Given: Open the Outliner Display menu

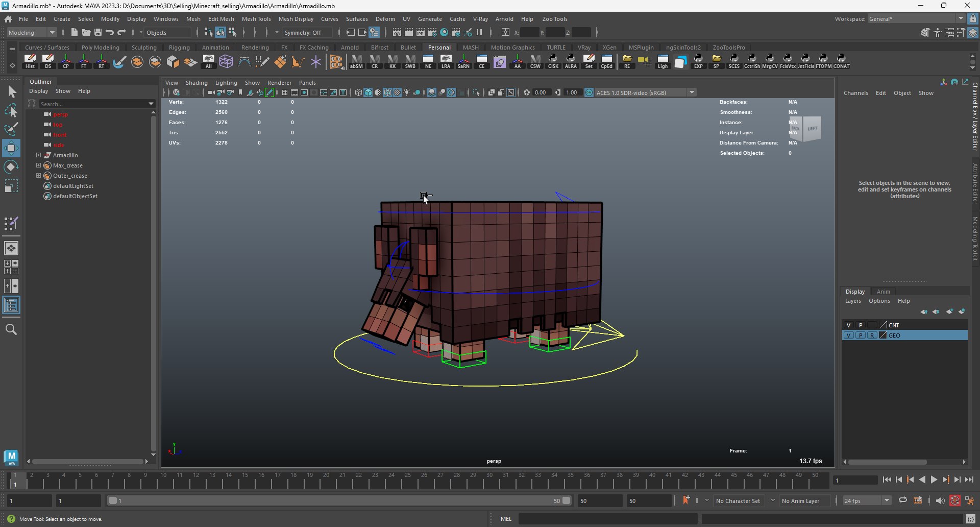Looking at the screenshot, I should [x=39, y=91].
